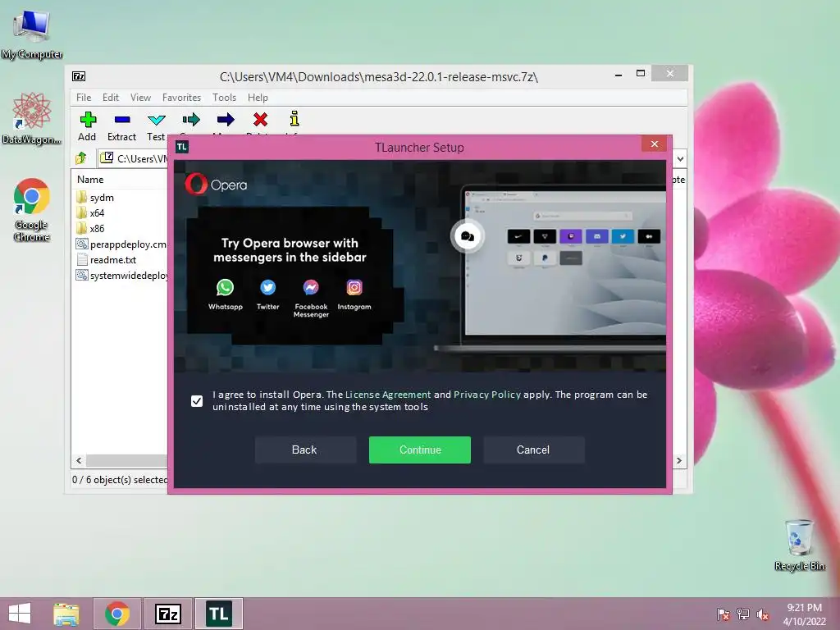The height and width of the screenshot is (630, 840).
Task: Open DataWagon desktop shortcut
Action: pyautogui.click(x=32, y=118)
